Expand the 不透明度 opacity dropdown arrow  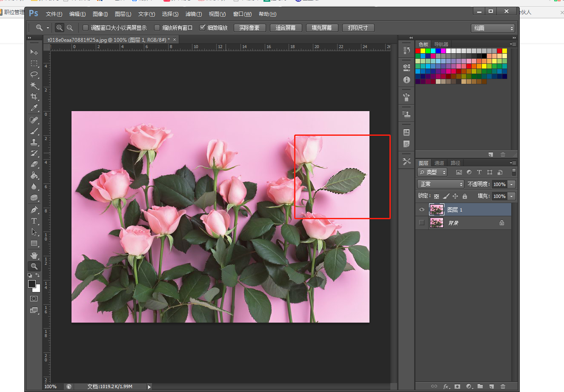tap(512, 184)
